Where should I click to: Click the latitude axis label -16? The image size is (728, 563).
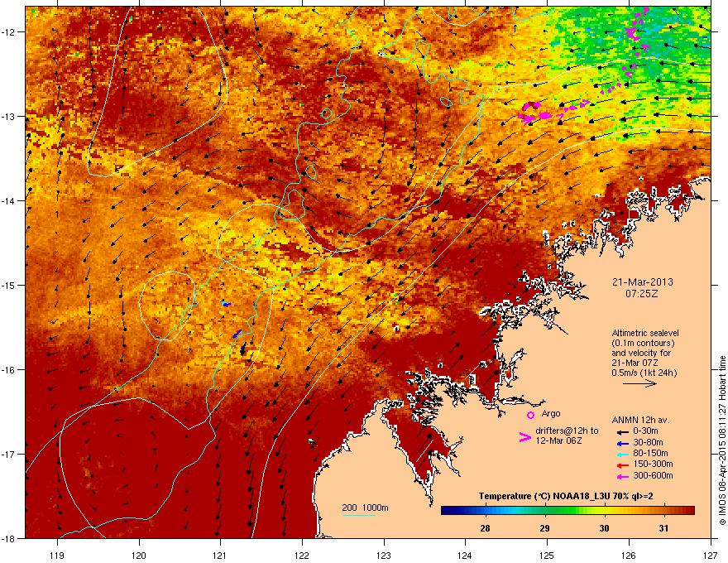click(9, 370)
